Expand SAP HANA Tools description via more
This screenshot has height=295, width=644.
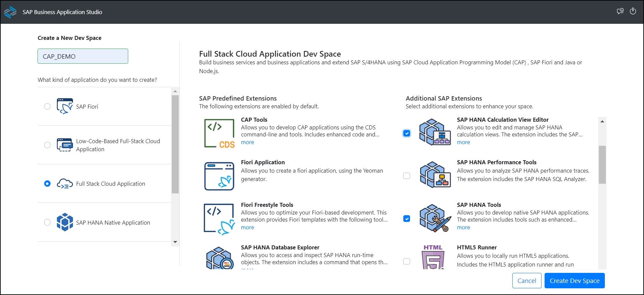(x=463, y=227)
